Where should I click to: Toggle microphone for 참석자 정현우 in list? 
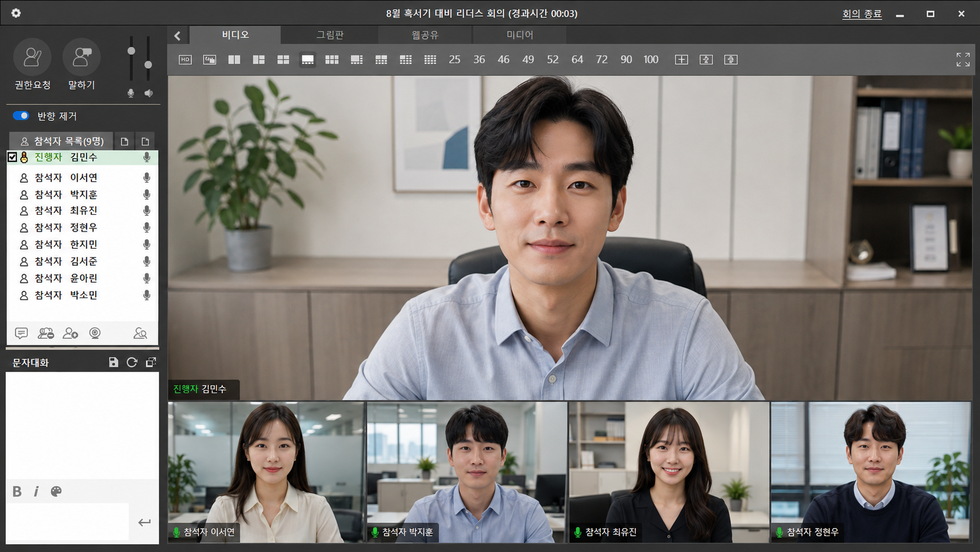[x=147, y=228]
